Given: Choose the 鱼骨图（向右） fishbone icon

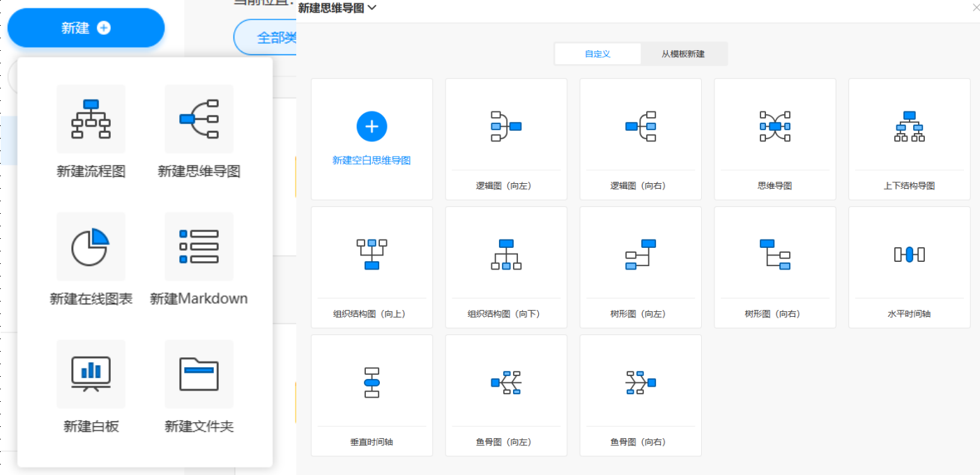Looking at the screenshot, I should click(x=641, y=382).
